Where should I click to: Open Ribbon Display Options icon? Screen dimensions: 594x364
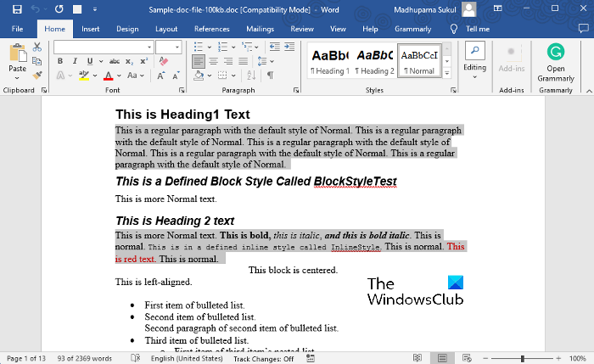coord(498,8)
